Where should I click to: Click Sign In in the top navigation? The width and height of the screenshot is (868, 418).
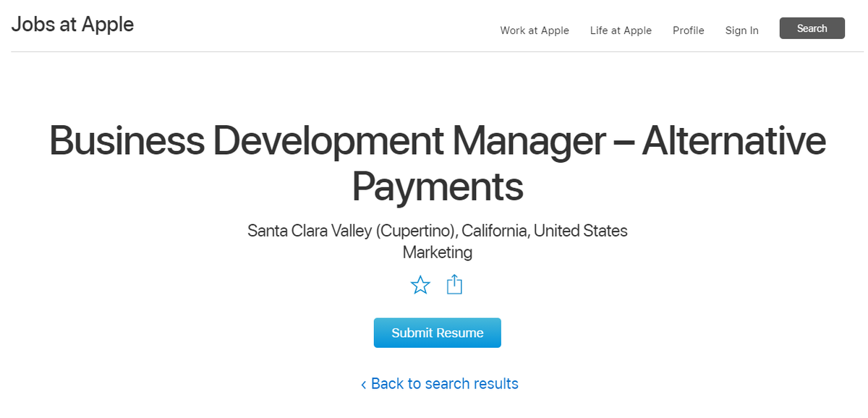tap(742, 30)
